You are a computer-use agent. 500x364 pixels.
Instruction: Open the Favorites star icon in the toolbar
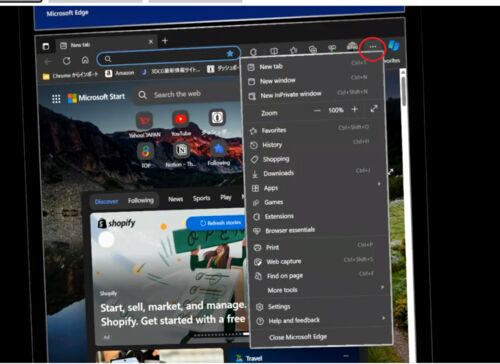click(293, 50)
